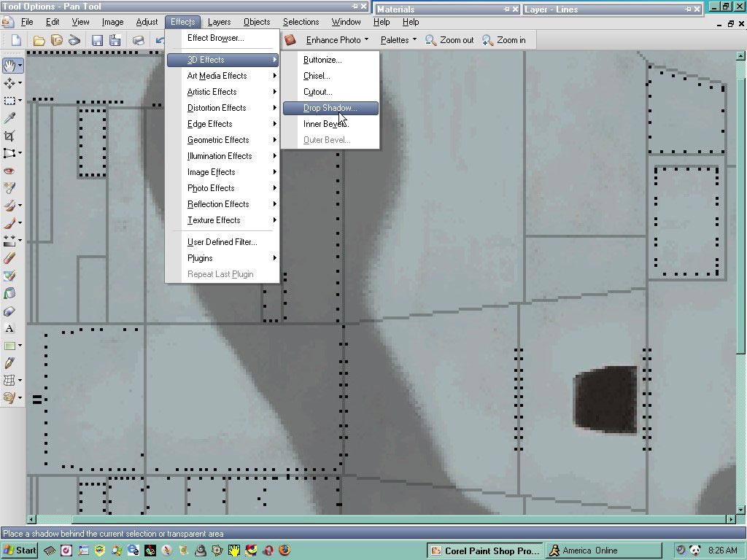Viewport: 747px width, 560px height.
Task: Open the Selection tool flyout arrow
Action: click(20, 101)
